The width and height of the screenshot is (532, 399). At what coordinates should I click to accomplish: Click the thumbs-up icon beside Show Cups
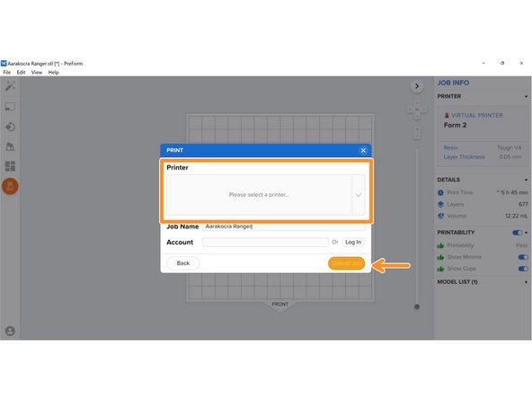pyautogui.click(x=440, y=269)
